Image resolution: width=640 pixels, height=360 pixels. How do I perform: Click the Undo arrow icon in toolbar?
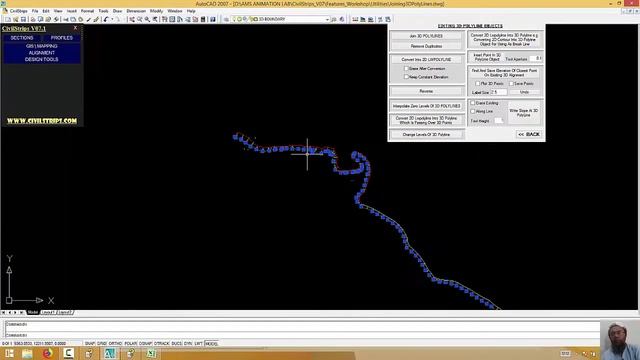tap(106, 19)
